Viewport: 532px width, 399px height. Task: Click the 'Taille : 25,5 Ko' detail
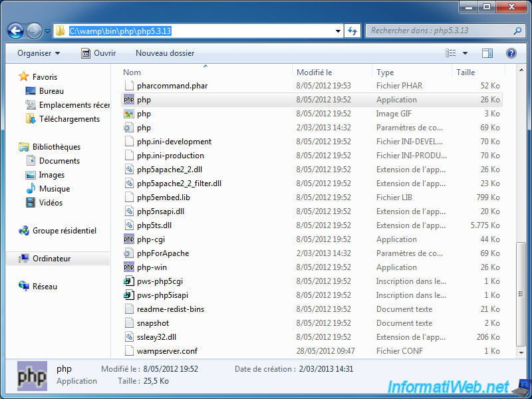pos(143,381)
